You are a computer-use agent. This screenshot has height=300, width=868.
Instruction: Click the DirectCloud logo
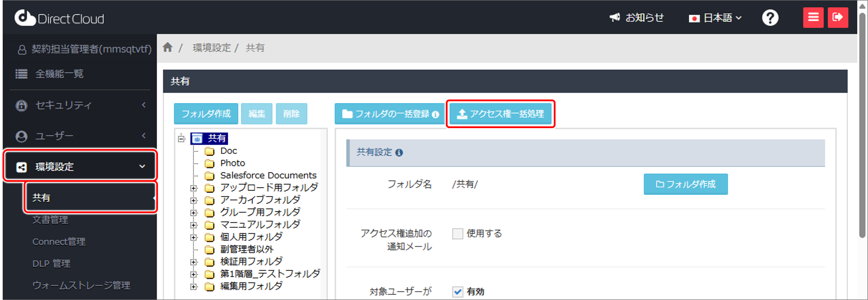coord(59,18)
